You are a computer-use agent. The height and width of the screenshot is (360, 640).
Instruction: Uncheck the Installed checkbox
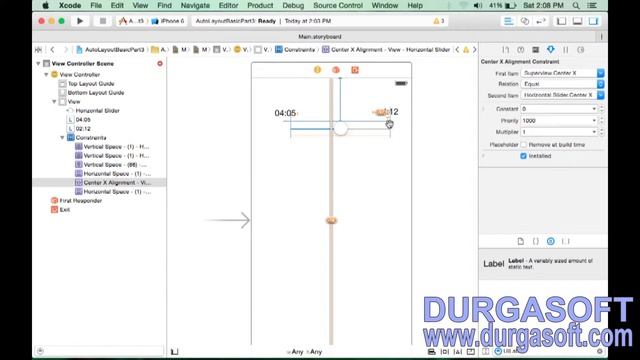tap(524, 156)
